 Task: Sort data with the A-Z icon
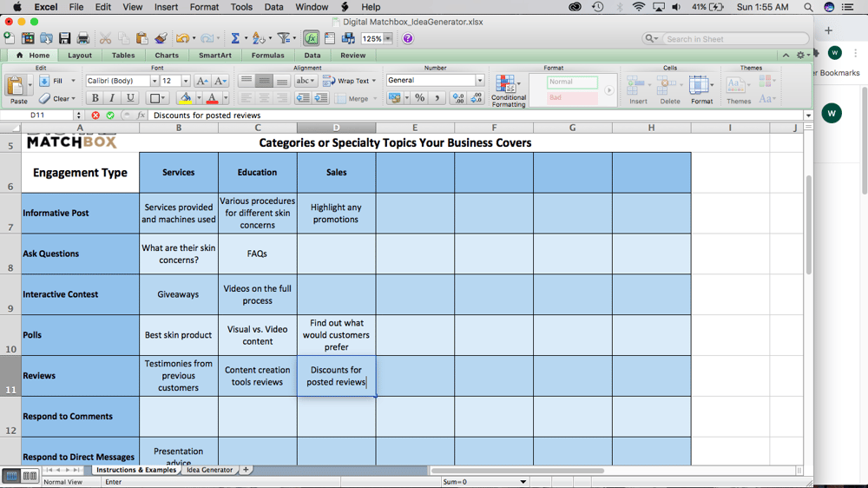pyautogui.click(x=259, y=38)
